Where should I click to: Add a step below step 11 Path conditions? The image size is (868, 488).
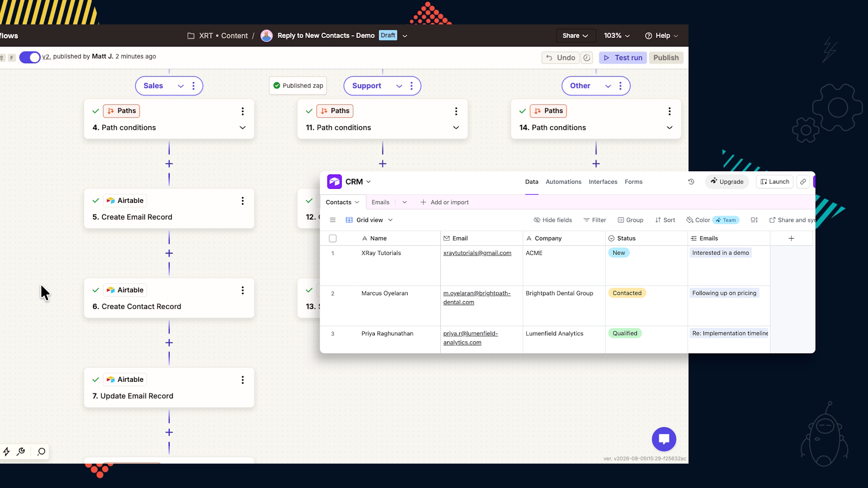[x=382, y=164]
